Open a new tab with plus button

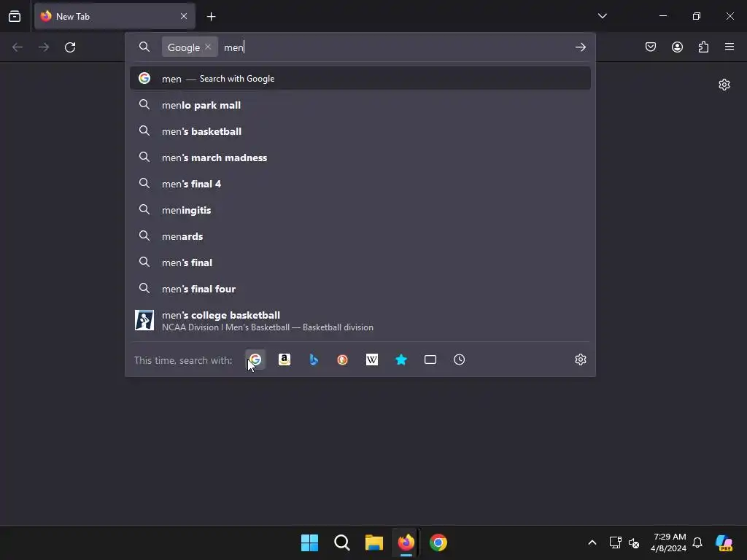tap(211, 17)
